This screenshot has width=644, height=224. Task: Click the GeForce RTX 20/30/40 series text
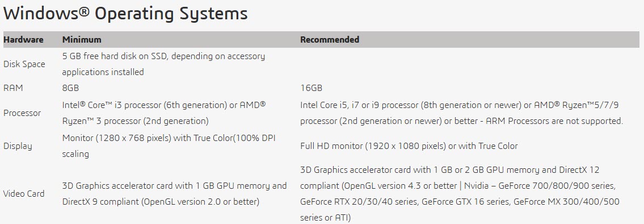(x=359, y=202)
